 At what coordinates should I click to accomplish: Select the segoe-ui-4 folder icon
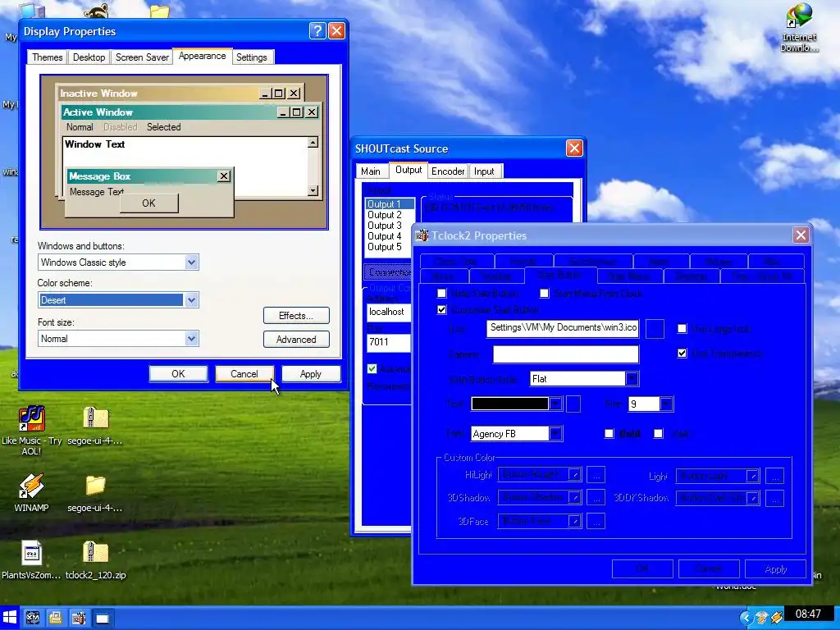pyautogui.click(x=95, y=486)
